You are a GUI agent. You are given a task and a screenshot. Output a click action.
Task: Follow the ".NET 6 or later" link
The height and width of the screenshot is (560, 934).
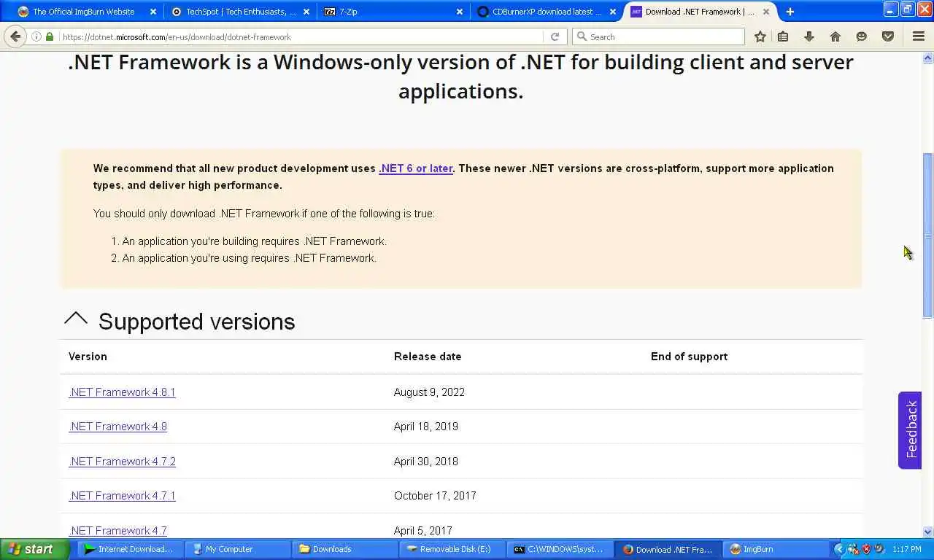pyautogui.click(x=416, y=168)
